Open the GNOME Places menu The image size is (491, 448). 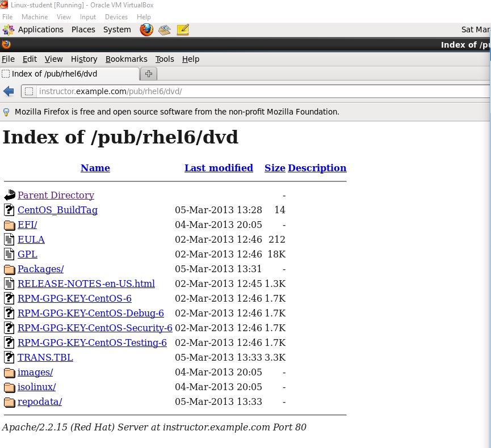[83, 29]
